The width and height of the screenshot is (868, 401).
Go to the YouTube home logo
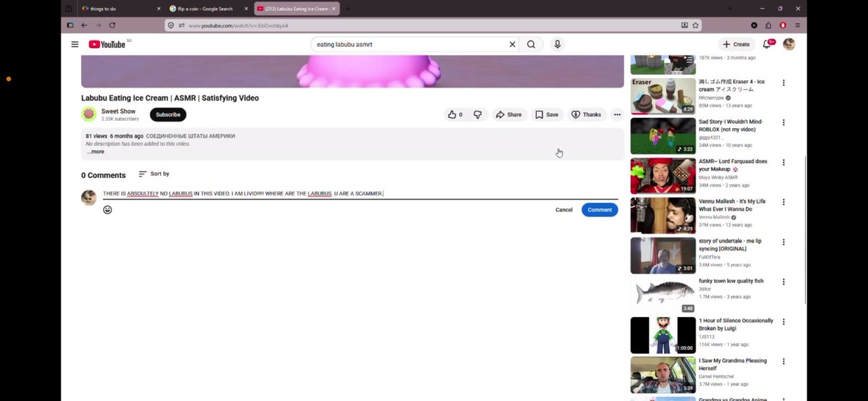(x=107, y=44)
